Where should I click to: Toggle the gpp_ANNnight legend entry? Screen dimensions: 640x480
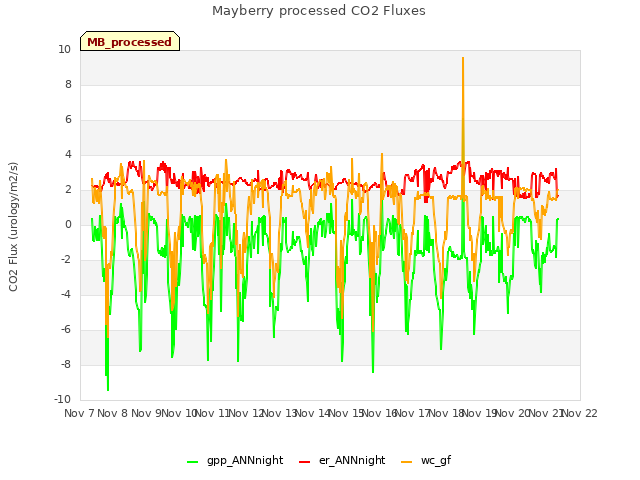click(x=235, y=460)
